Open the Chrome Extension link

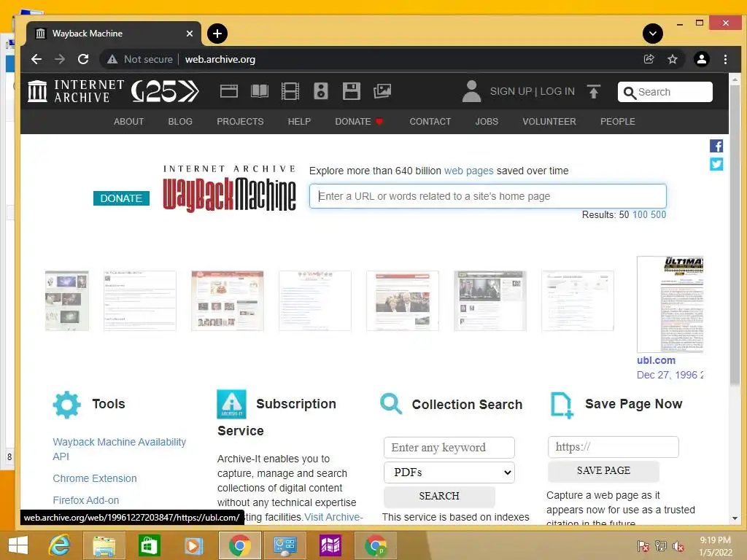94,478
